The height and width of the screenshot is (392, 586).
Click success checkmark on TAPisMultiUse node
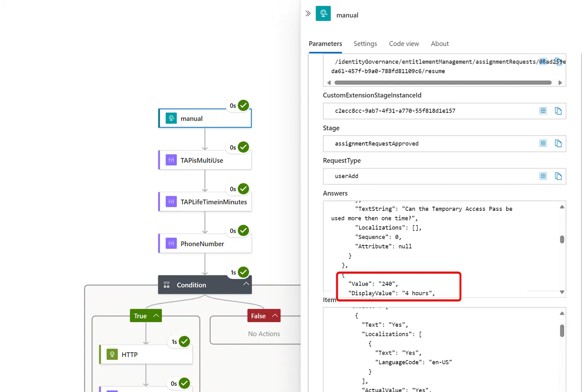click(x=243, y=147)
